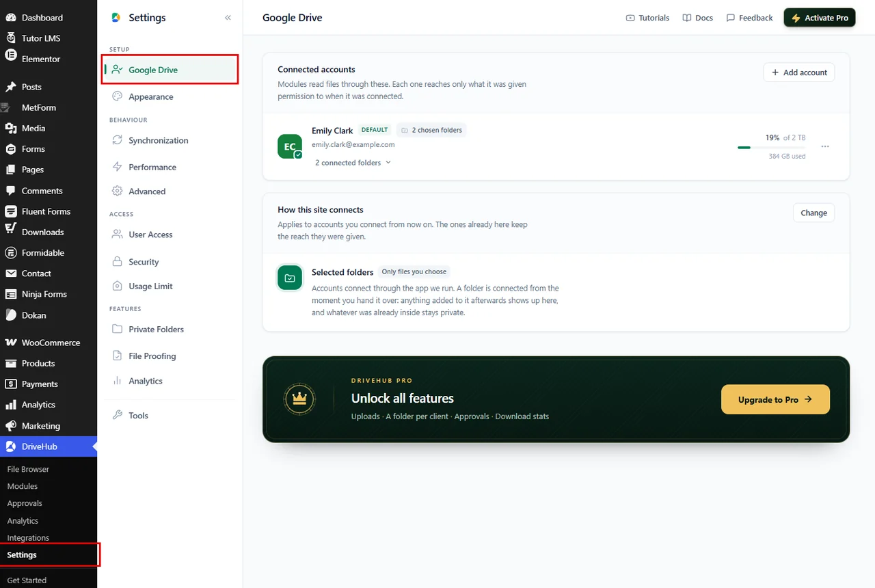Open Docs from the top bar
Image resolution: width=875 pixels, height=588 pixels.
coord(697,18)
